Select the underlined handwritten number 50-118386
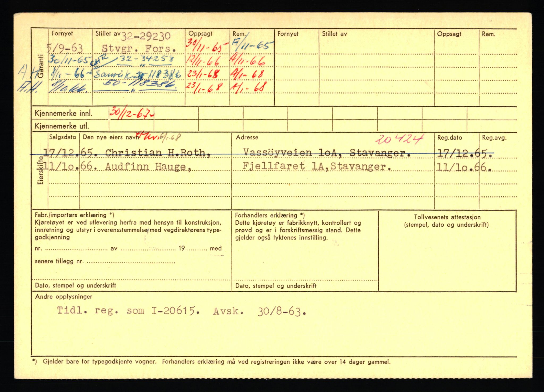Image resolution: width=544 pixels, height=392 pixels. [x=140, y=85]
